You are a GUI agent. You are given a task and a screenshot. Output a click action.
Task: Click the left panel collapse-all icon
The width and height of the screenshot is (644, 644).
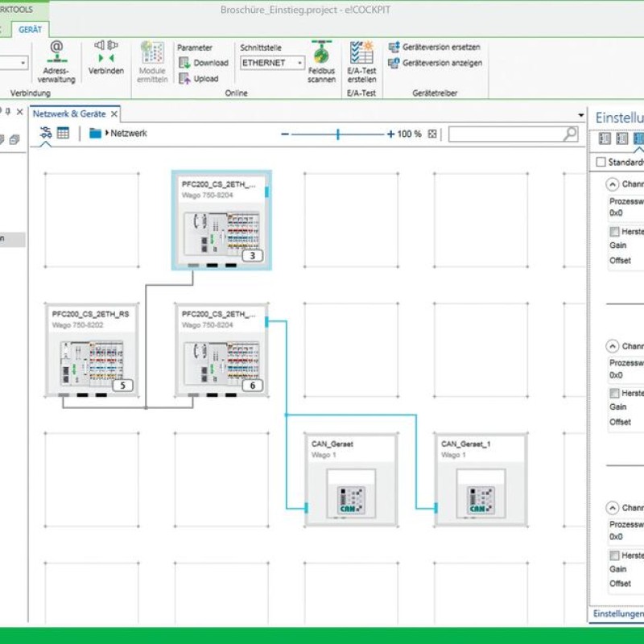(x=14, y=139)
